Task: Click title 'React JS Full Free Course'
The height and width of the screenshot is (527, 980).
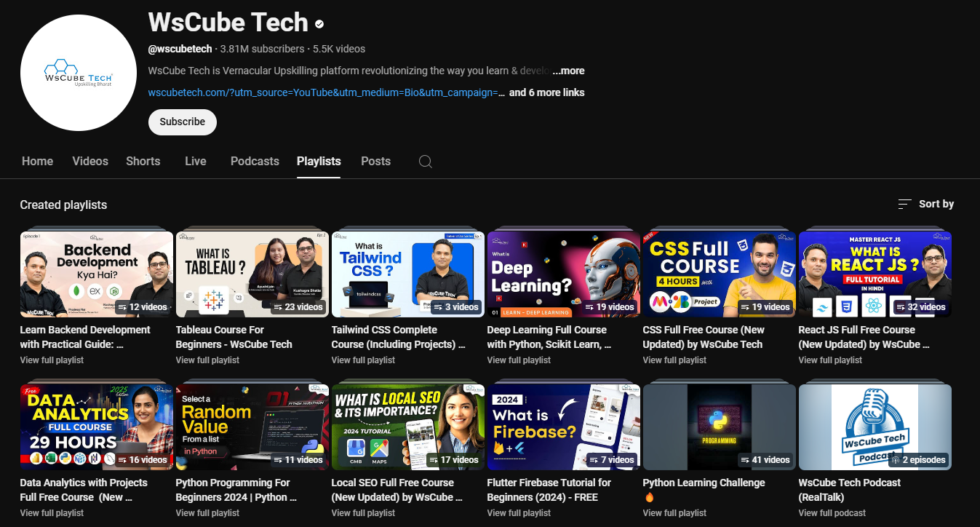Action: (x=864, y=337)
